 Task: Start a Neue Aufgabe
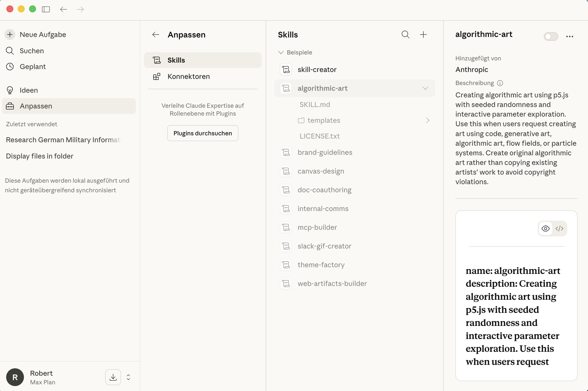click(x=43, y=35)
